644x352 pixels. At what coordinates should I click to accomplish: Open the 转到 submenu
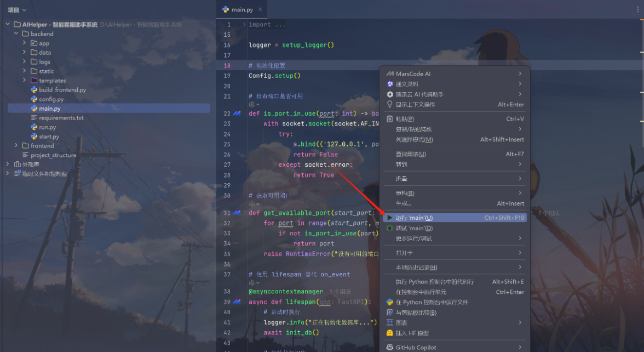[x=455, y=164]
